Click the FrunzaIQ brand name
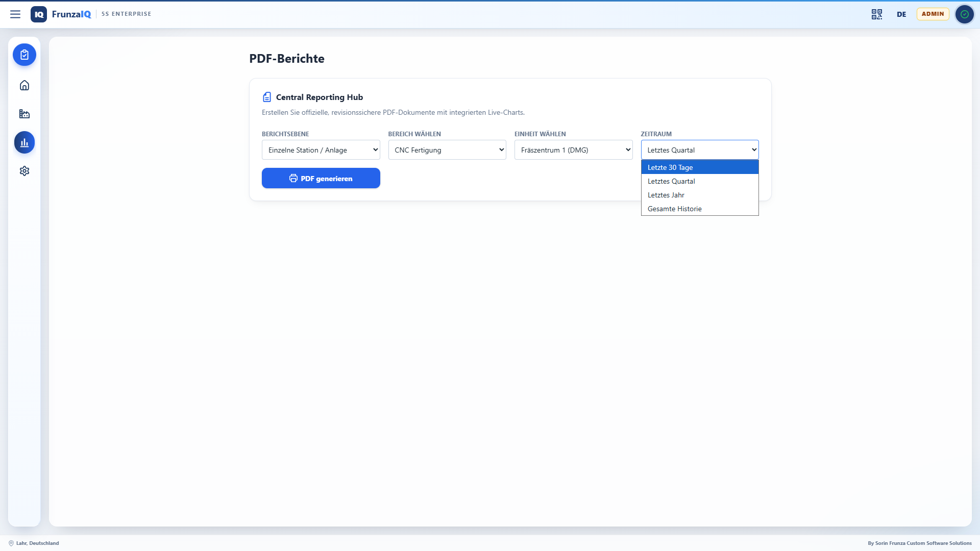This screenshot has height=551, width=980. [71, 14]
